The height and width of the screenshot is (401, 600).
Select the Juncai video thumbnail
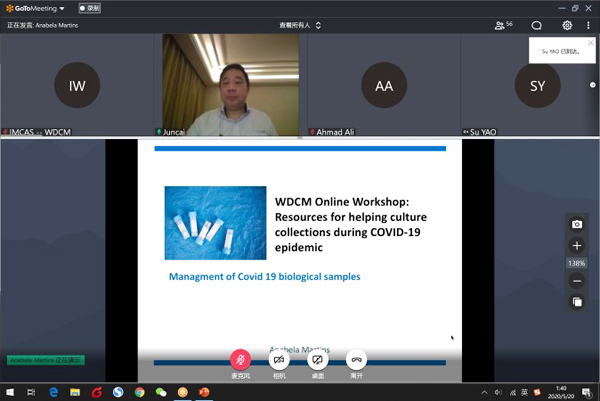[231, 85]
